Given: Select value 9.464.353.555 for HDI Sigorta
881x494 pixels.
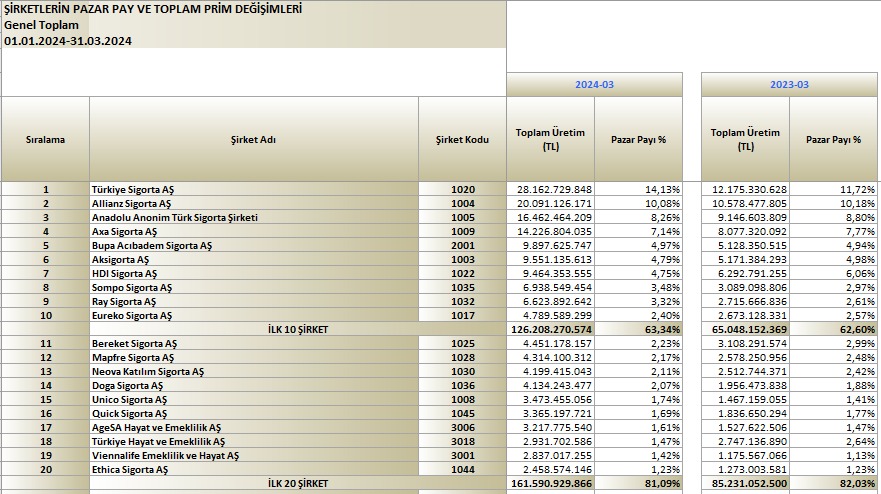Looking at the screenshot, I should [x=551, y=274].
